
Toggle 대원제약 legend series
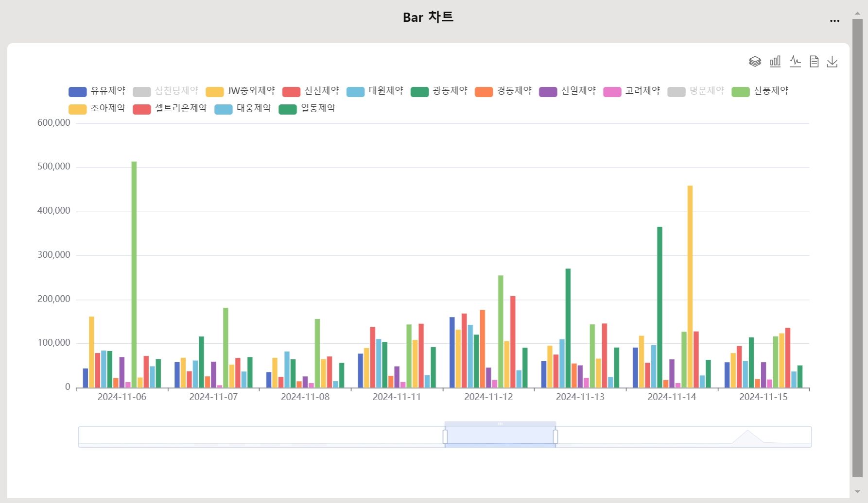(375, 91)
